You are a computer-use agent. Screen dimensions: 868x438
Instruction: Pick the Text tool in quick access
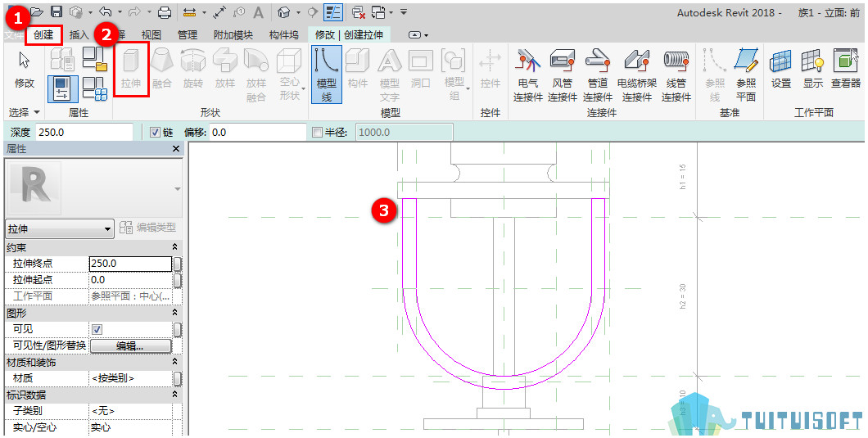pyautogui.click(x=259, y=11)
